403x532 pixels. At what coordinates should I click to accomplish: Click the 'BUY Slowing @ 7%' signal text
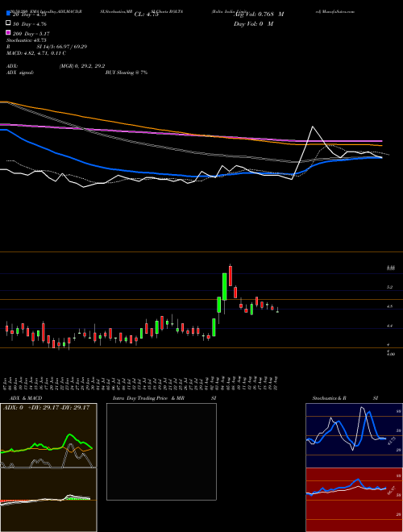point(127,73)
